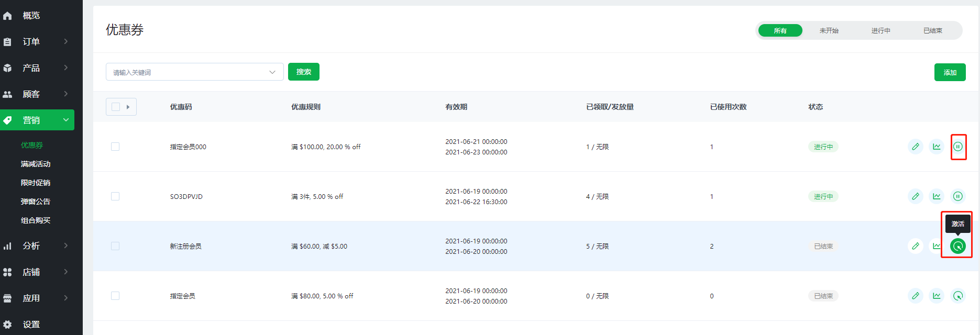980x335 pixels.
Task: Select the SO3DPVJD coupon checkbox
Action: (x=115, y=196)
